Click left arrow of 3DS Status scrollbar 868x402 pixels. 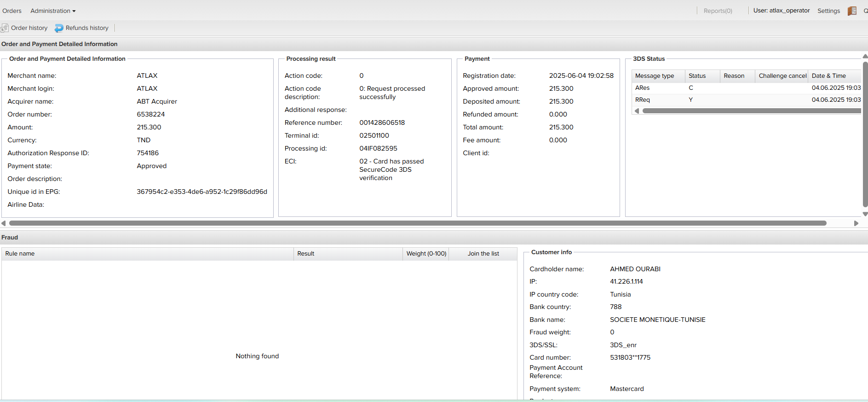[x=637, y=111]
